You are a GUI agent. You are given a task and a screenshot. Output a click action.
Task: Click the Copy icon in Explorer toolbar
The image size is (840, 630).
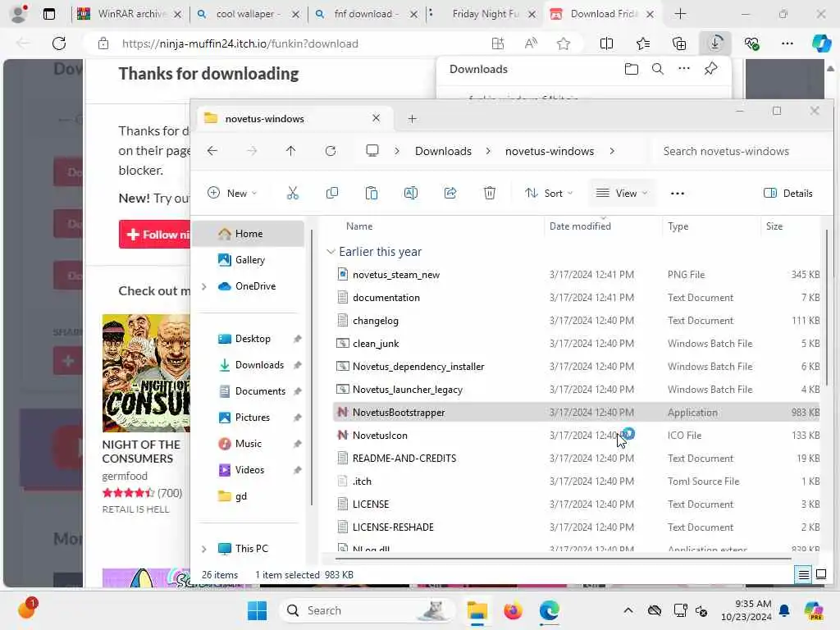point(332,193)
